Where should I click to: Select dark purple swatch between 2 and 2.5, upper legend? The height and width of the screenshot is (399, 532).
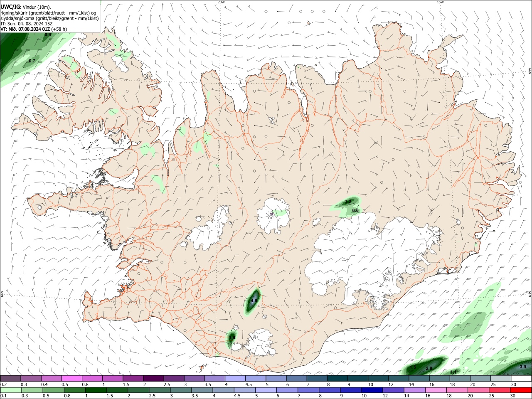point(153,379)
